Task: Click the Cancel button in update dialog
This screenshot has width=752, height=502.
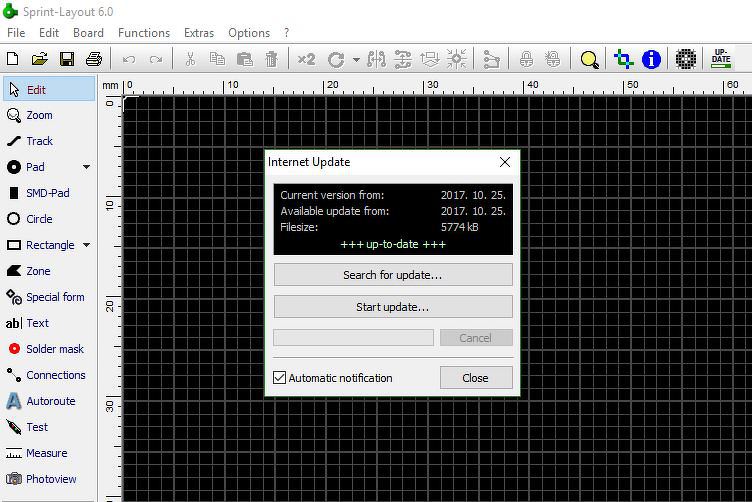Action: [476, 338]
